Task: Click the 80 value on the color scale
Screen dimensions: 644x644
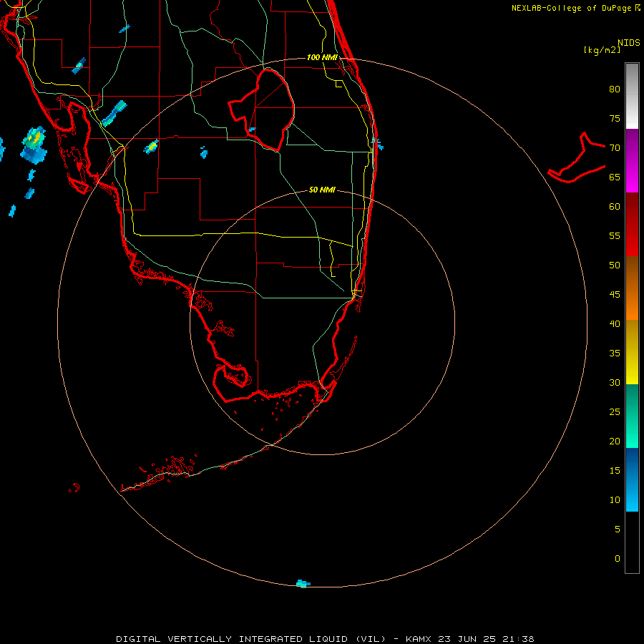Action: pos(615,89)
